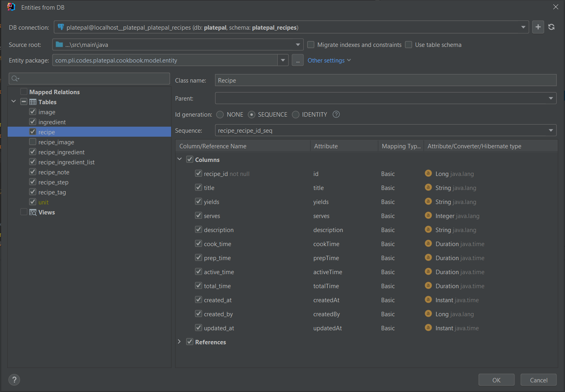Select the recipe_step table row
The width and height of the screenshot is (565, 392).
[x=89, y=182]
